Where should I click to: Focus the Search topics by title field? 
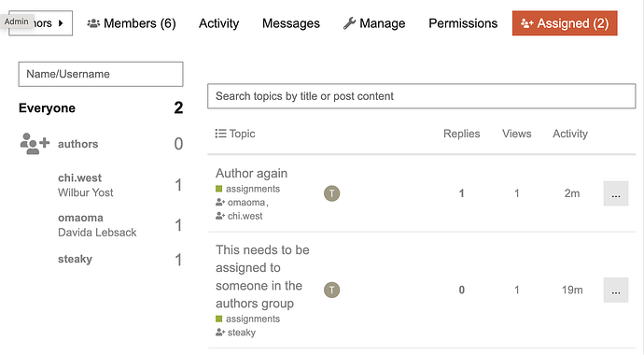(421, 96)
